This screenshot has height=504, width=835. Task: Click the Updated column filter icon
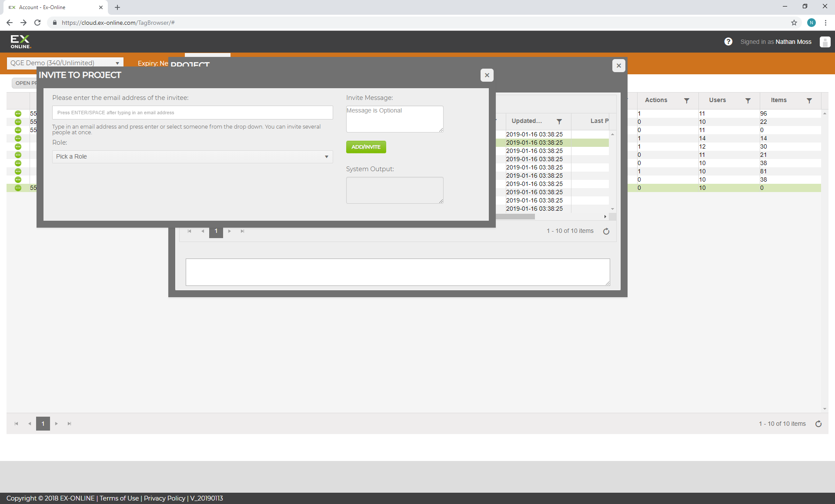(x=559, y=121)
